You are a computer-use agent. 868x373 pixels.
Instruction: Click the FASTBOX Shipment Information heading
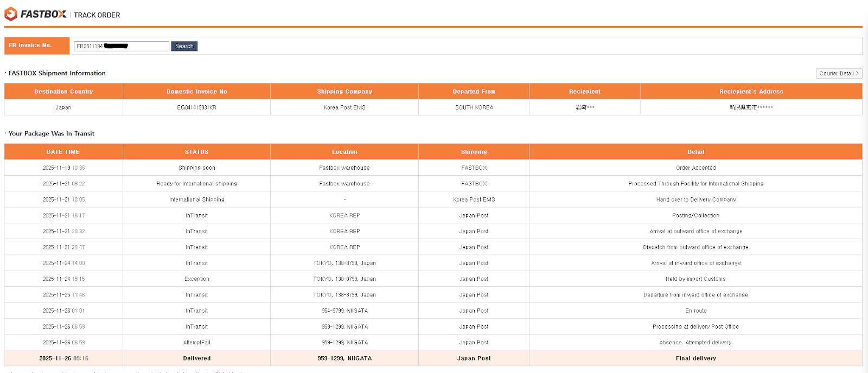point(57,73)
